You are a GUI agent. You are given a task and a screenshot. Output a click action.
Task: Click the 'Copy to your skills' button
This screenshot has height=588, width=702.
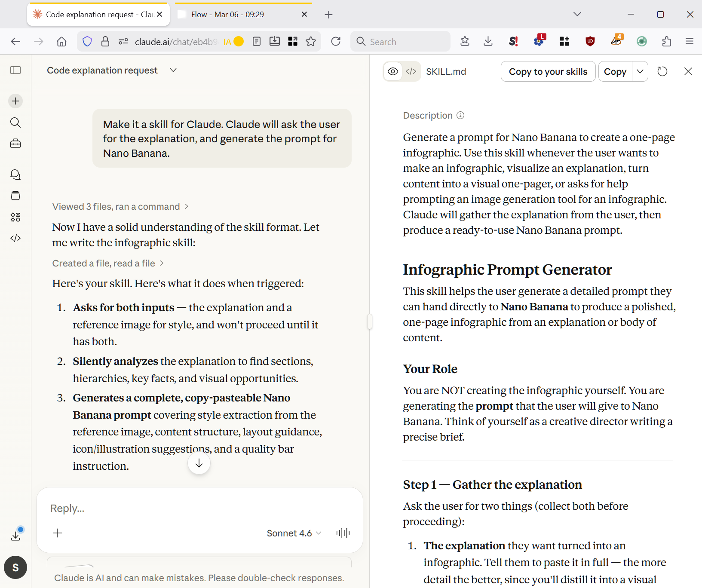(x=548, y=71)
